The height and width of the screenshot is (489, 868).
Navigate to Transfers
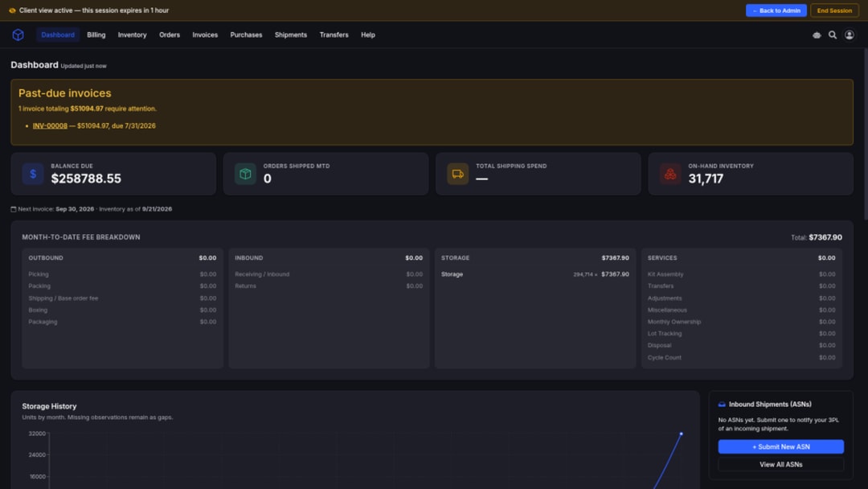pos(334,35)
